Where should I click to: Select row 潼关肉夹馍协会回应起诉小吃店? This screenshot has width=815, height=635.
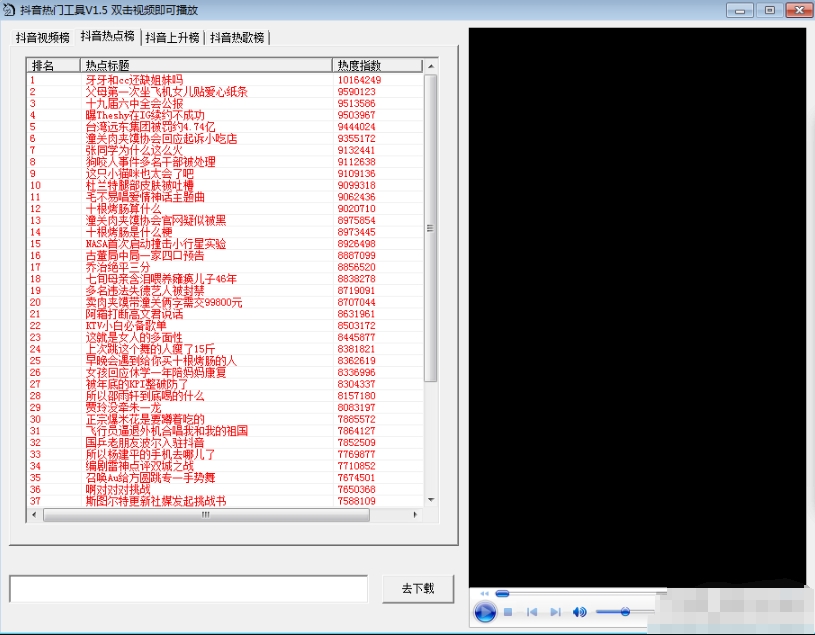pyautogui.click(x=225, y=139)
